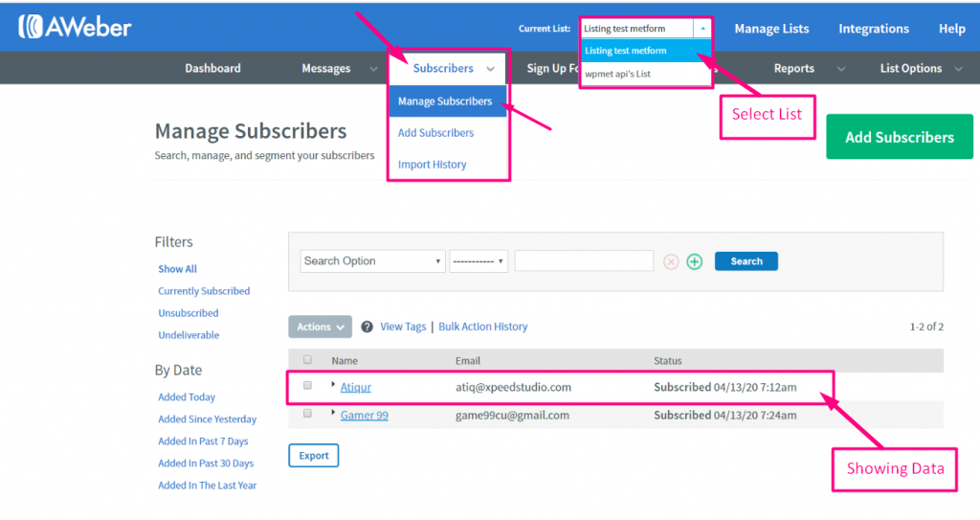Open the Dashboard nav item

point(212,68)
